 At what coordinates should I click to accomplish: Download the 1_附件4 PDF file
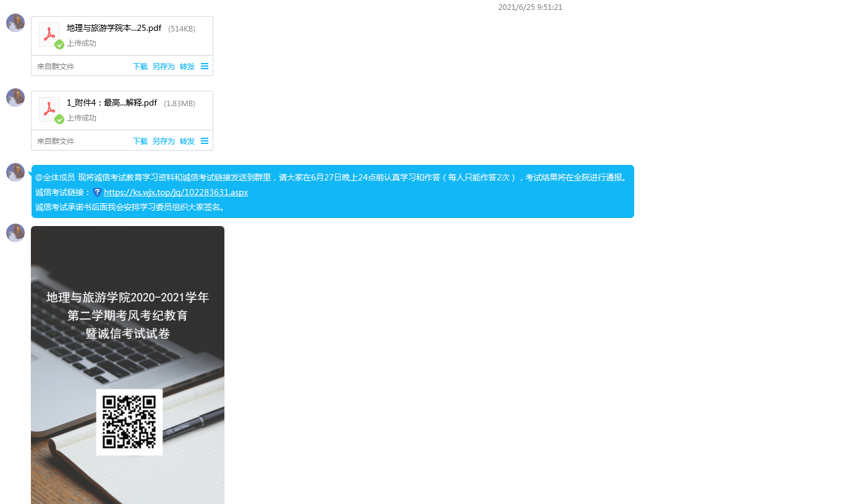[140, 141]
